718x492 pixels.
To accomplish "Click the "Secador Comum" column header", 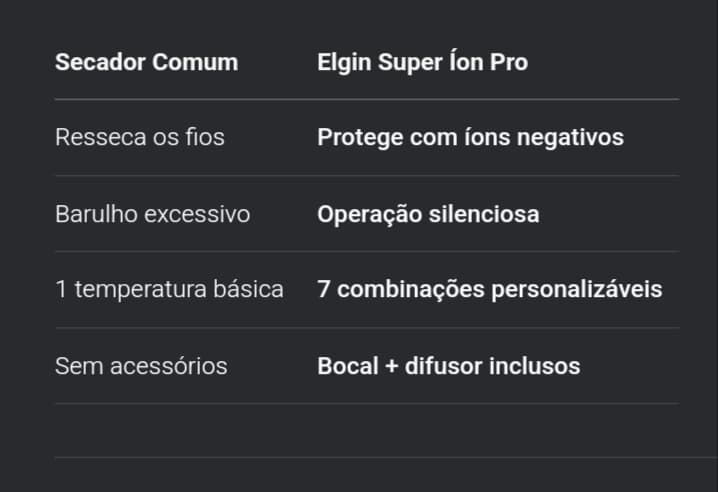I will coord(146,62).
